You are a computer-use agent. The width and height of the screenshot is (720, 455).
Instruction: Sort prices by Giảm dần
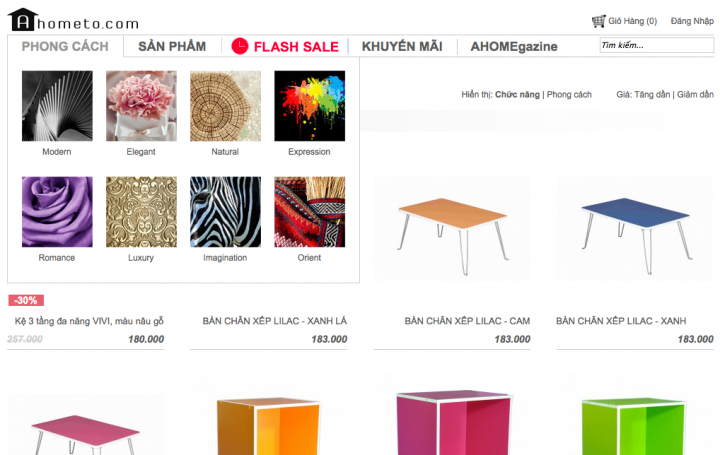point(695,95)
